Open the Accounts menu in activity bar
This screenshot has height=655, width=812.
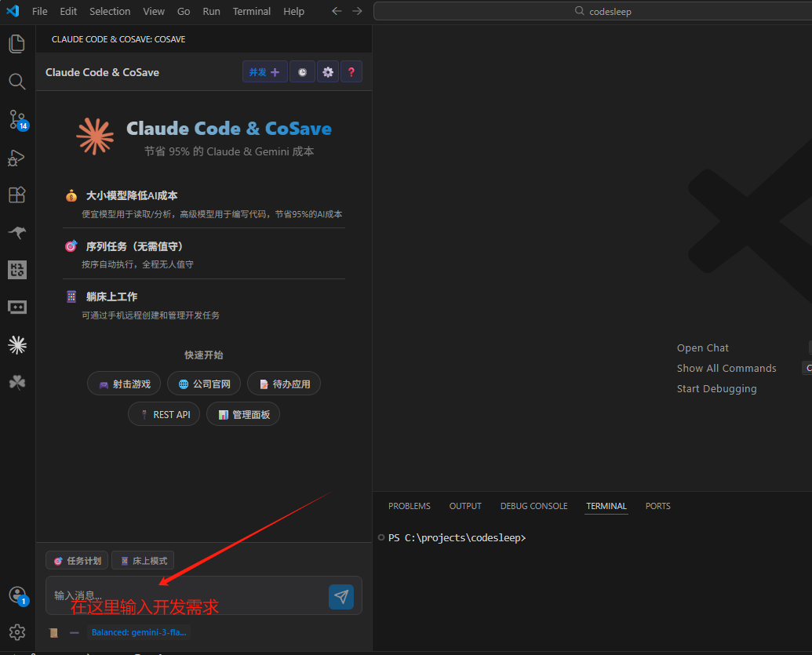click(16, 595)
